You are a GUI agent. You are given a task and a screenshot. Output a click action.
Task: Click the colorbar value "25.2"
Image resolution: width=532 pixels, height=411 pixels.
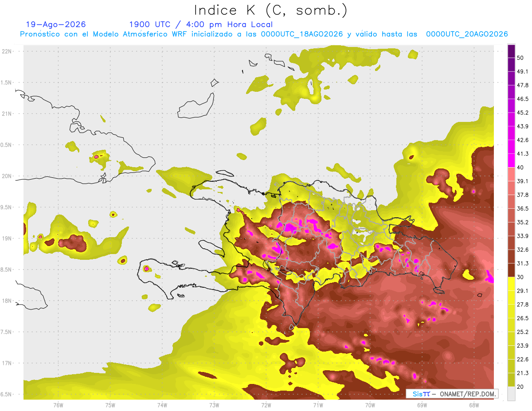pos(523,332)
